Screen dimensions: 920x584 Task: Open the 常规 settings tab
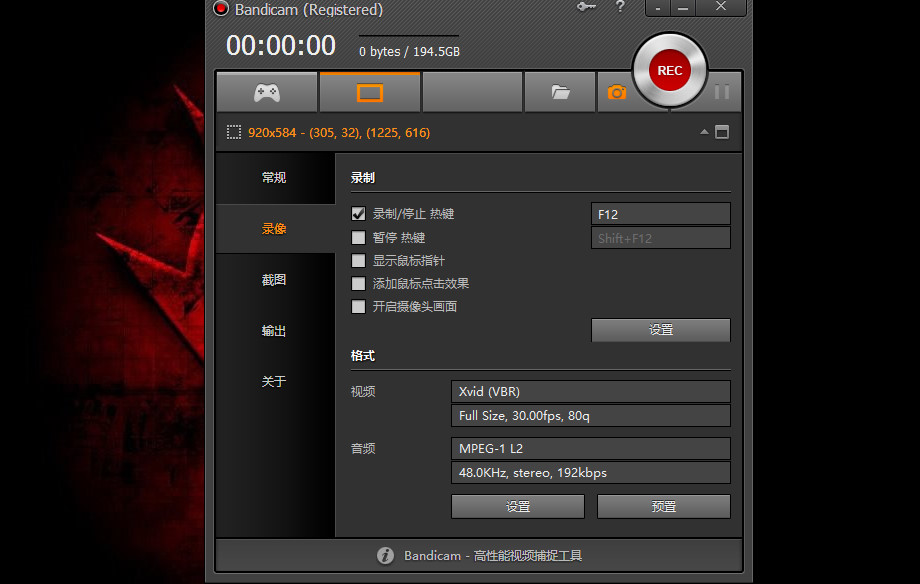click(274, 178)
